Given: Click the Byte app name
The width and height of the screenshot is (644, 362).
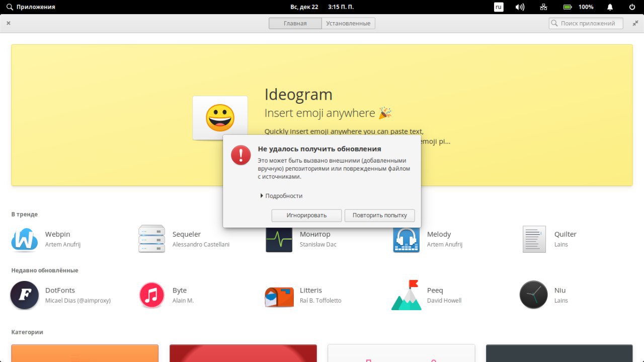Looking at the screenshot, I should [180, 291].
